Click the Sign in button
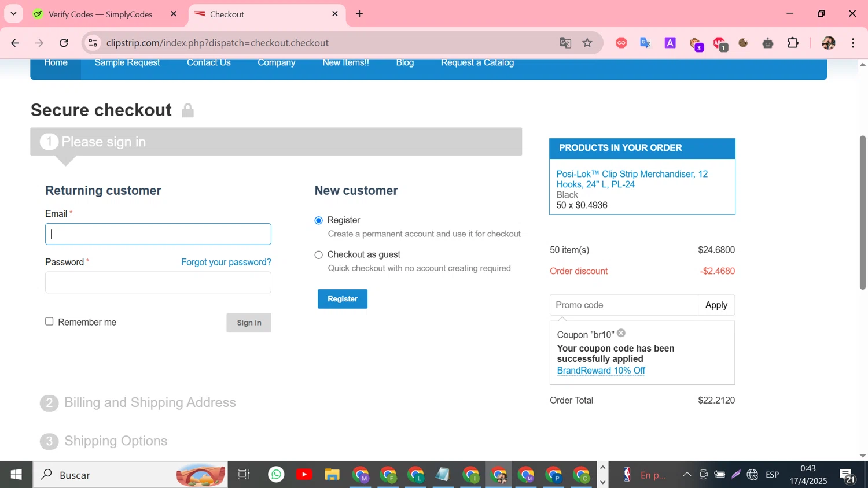This screenshot has width=868, height=488. coord(249,323)
